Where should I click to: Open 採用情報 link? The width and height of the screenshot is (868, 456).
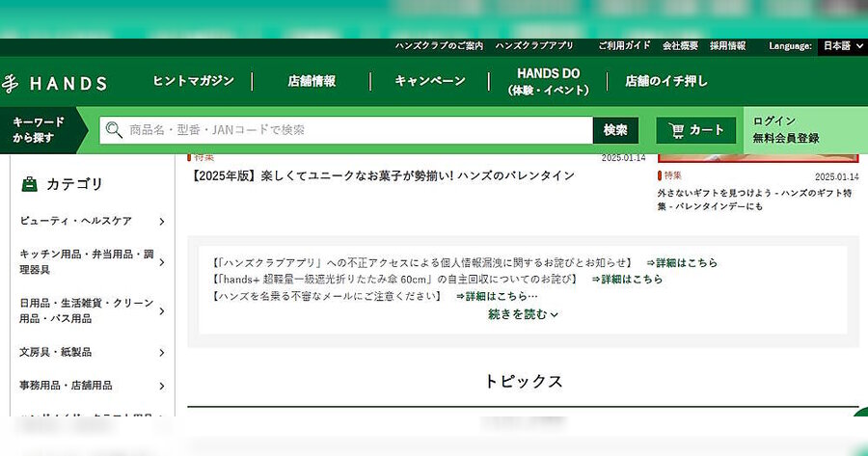[728, 46]
